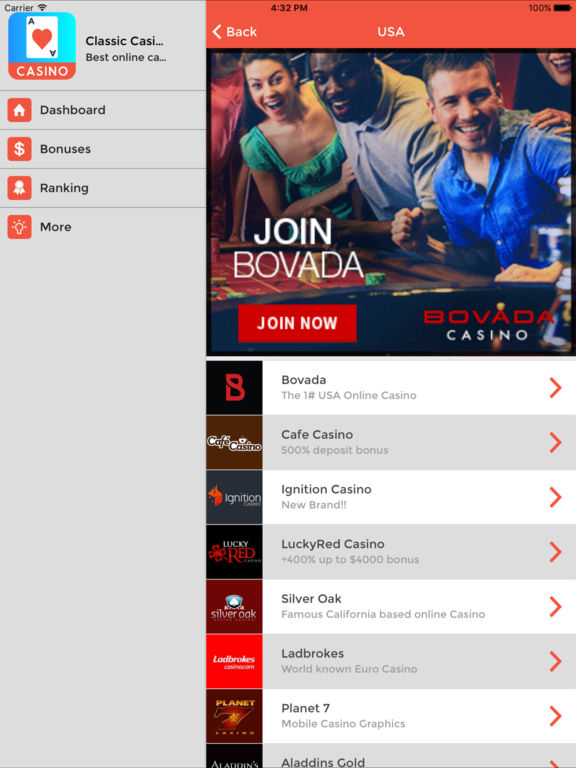Select 'The 1# USA Online Casino' subtitle
The width and height of the screenshot is (576, 768).
point(349,395)
